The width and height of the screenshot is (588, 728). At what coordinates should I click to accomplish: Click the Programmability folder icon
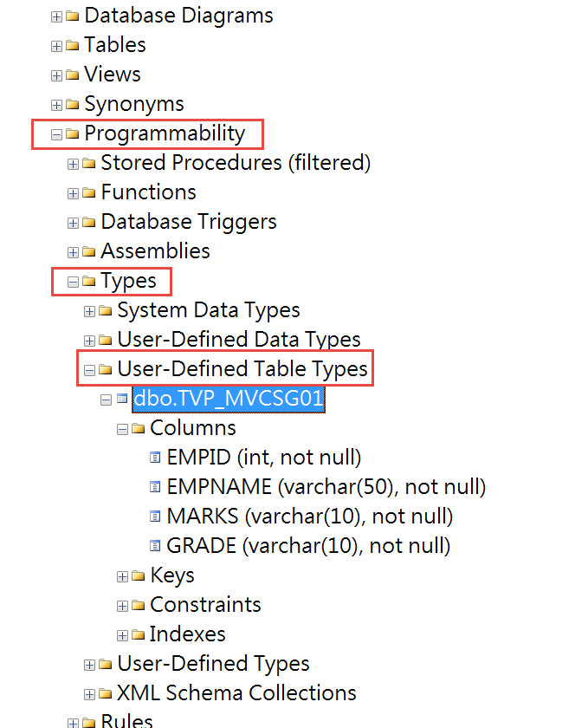click(x=73, y=134)
